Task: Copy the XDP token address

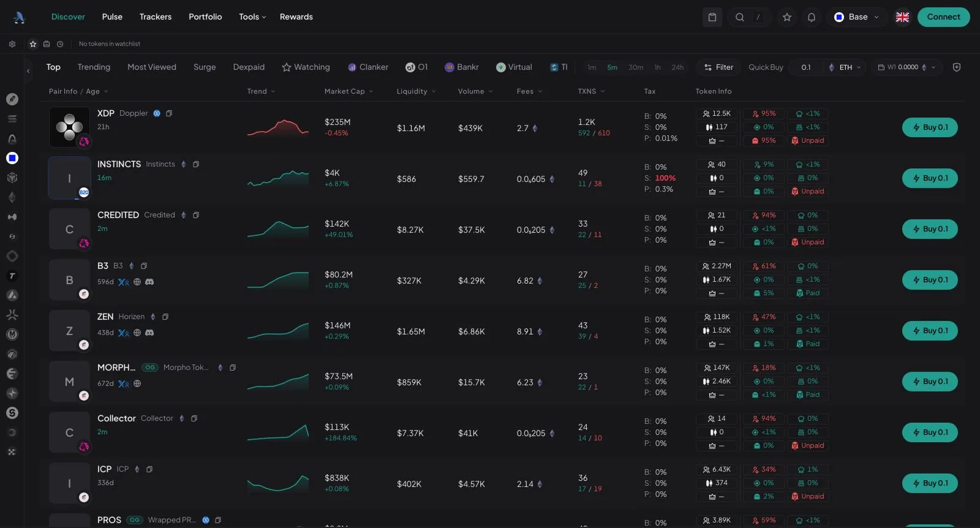Action: 169,113
